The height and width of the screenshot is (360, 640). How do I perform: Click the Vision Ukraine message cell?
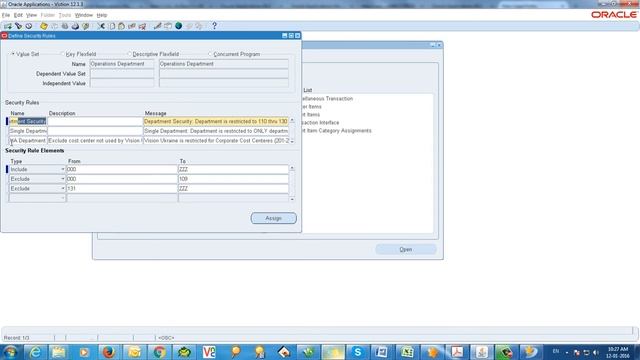[x=216, y=141]
